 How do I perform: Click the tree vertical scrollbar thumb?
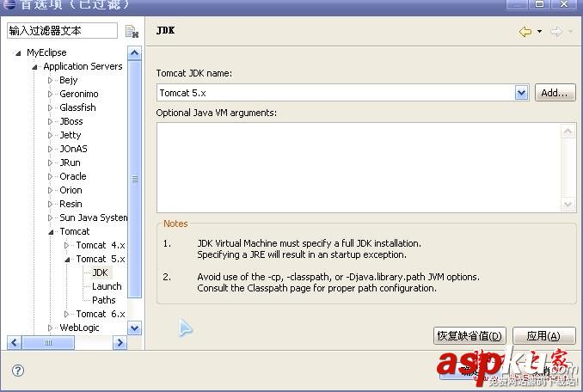135,180
